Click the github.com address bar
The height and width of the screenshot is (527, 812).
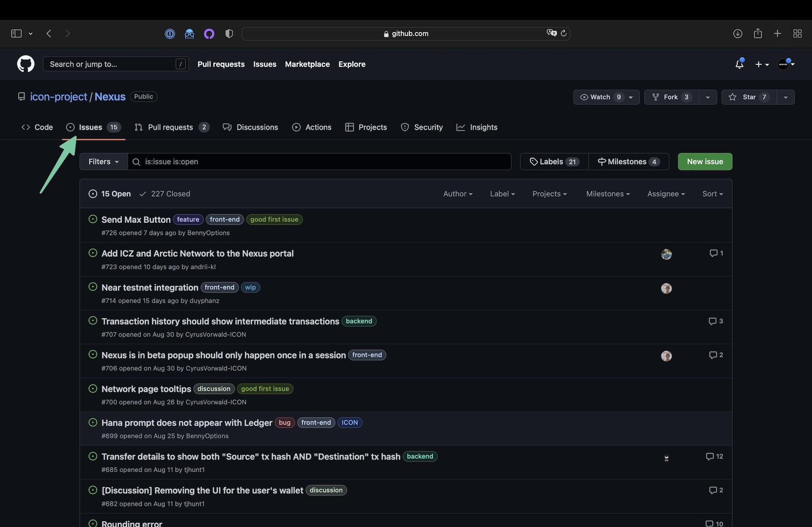406,33
